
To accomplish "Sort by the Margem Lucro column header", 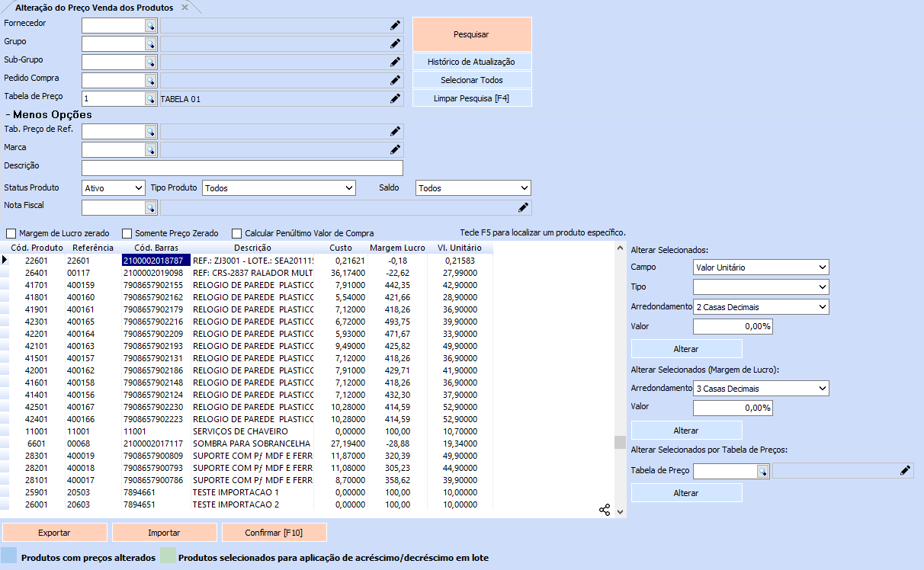I will 397,248.
